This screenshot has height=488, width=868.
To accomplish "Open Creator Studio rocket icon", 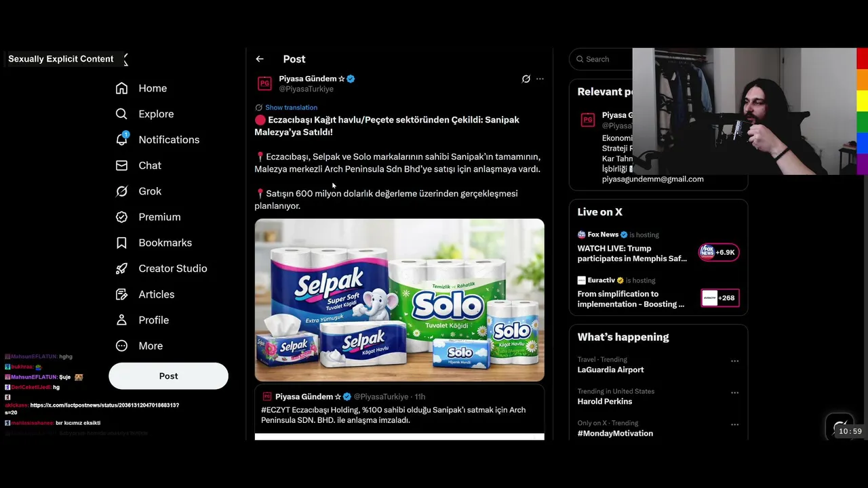I will pos(121,268).
